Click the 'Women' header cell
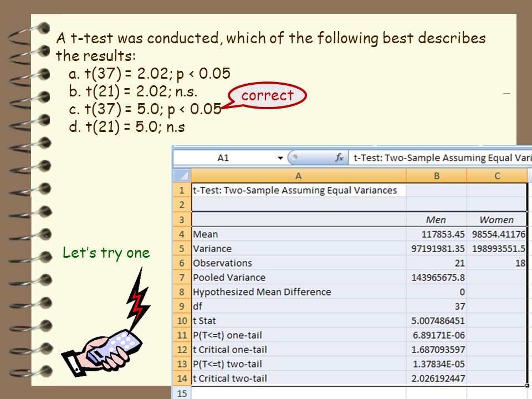This screenshot has height=399, width=532. [x=497, y=220]
